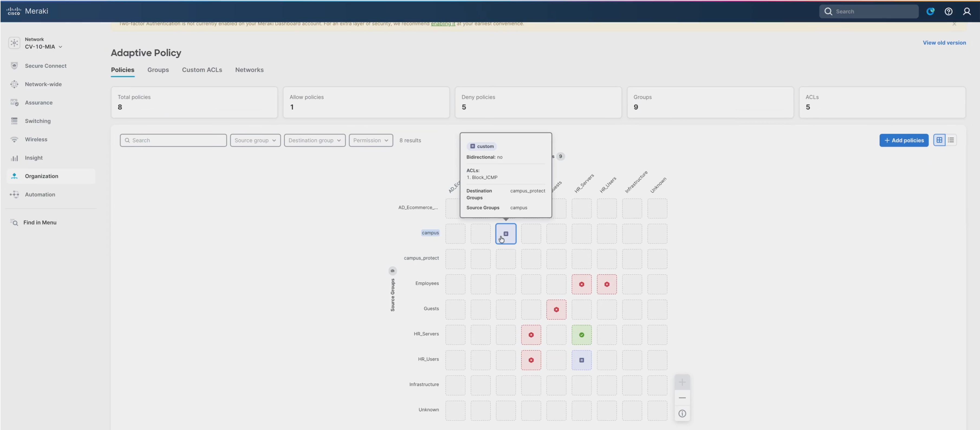Focus the policies Search field
Viewport: 980px width, 430px height.
[173, 140]
